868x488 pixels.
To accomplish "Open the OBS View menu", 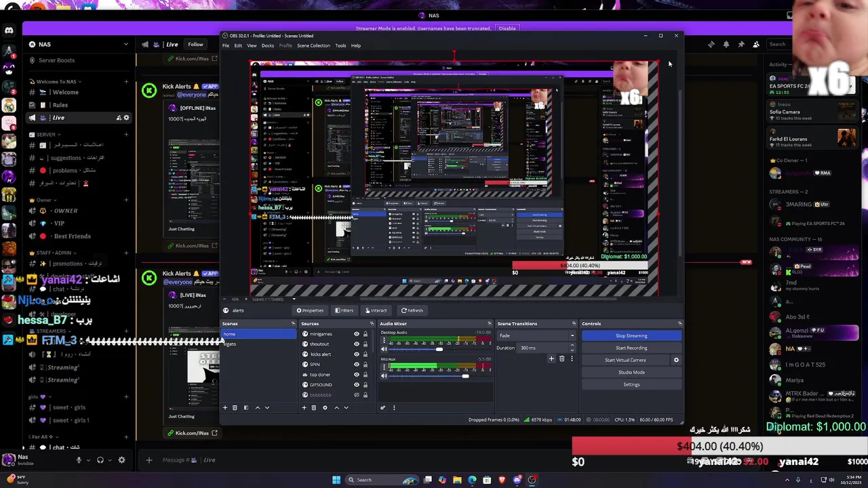I will coord(252,45).
